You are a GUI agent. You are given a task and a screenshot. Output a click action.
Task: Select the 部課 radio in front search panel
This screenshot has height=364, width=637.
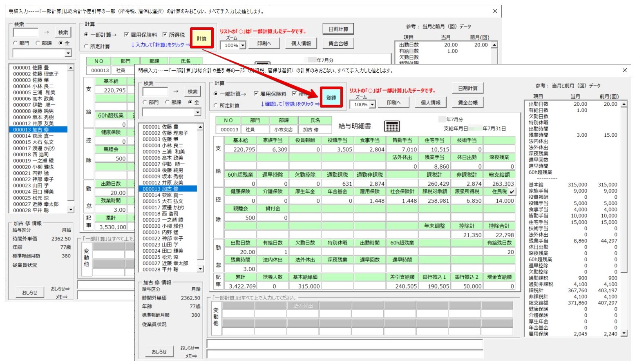(x=168, y=102)
